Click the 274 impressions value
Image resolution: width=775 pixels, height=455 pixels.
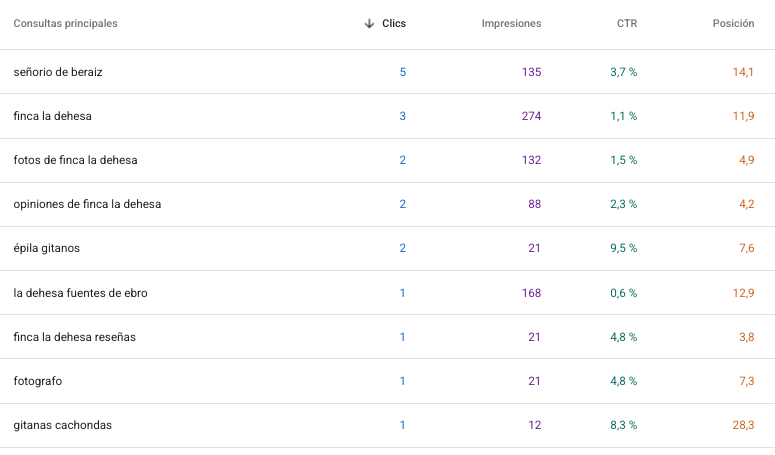click(531, 116)
